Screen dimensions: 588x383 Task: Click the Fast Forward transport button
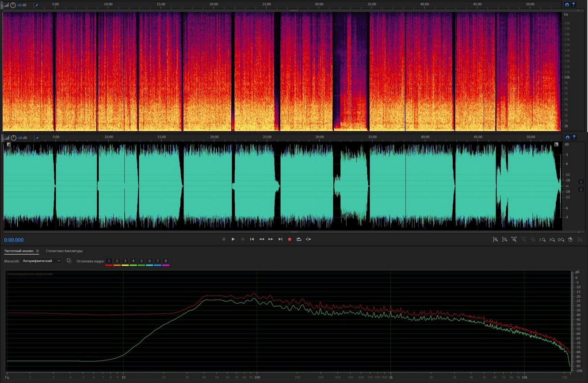pos(271,239)
